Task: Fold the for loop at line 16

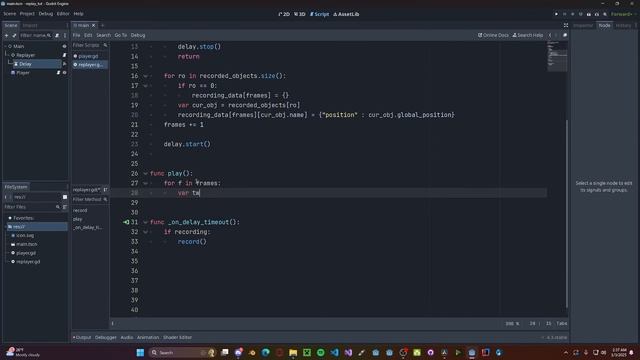Action: [146, 76]
